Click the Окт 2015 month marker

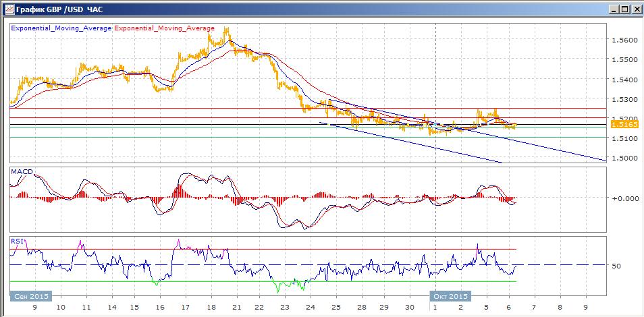point(450,296)
